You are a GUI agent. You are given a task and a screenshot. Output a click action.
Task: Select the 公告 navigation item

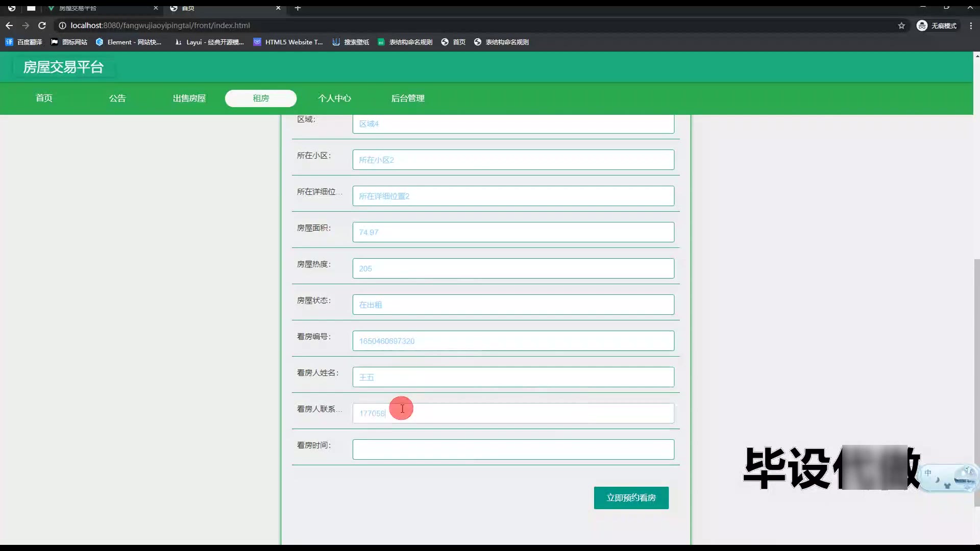click(117, 98)
